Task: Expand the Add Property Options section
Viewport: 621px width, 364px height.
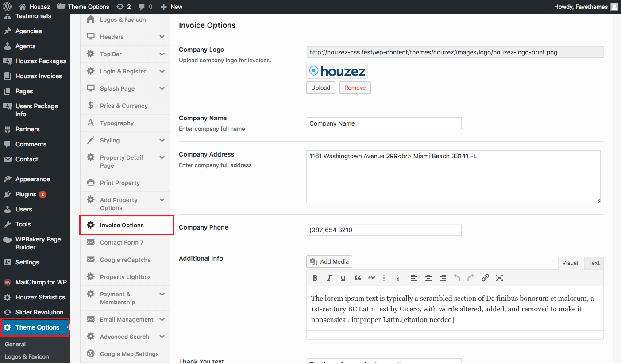Action: [x=125, y=204]
